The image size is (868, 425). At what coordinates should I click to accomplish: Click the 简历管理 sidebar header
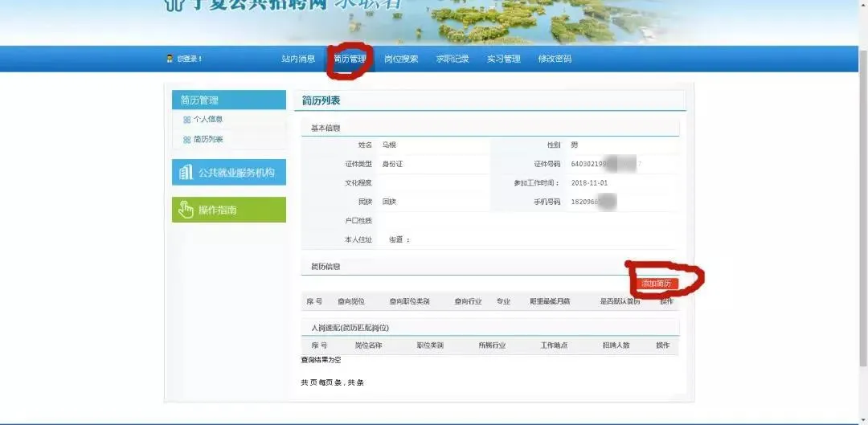pyautogui.click(x=228, y=100)
